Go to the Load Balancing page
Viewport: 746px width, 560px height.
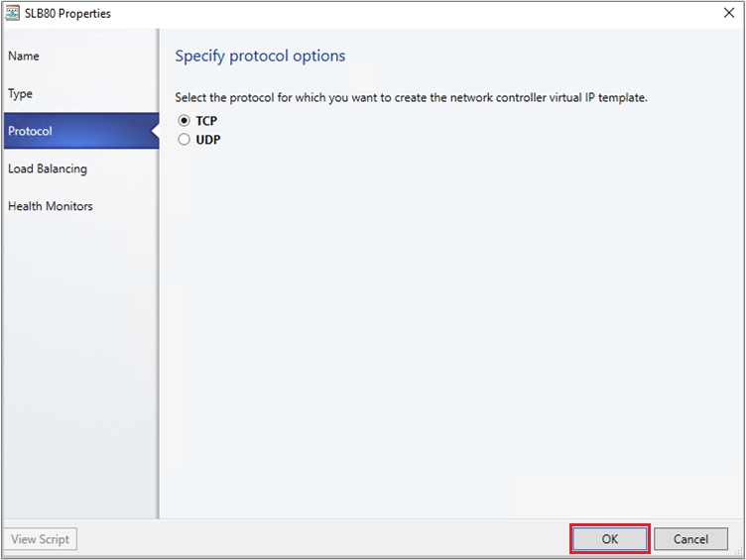pyautogui.click(x=48, y=169)
